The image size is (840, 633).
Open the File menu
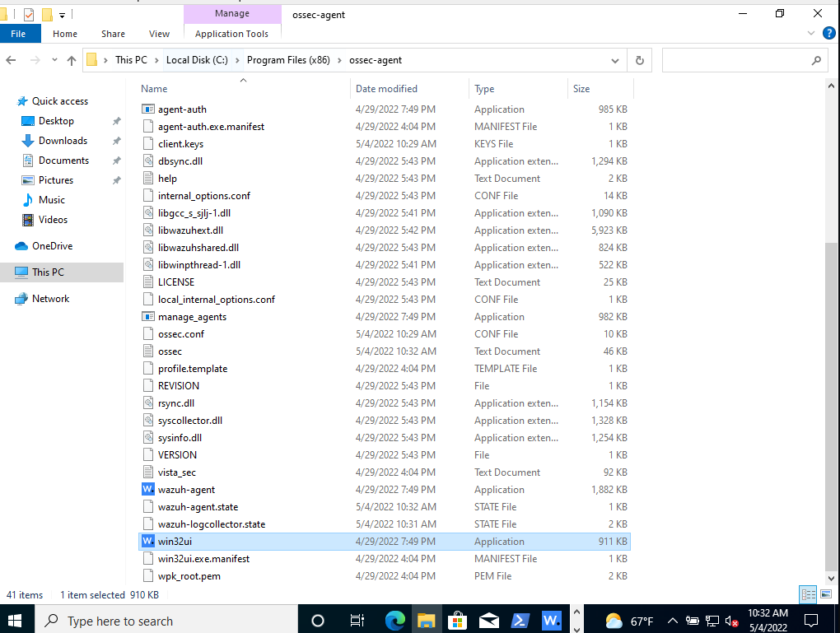click(x=19, y=33)
